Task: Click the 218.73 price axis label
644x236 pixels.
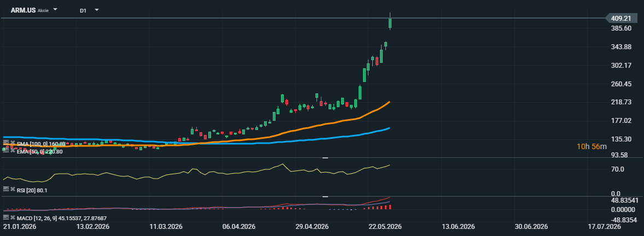Action: point(622,102)
